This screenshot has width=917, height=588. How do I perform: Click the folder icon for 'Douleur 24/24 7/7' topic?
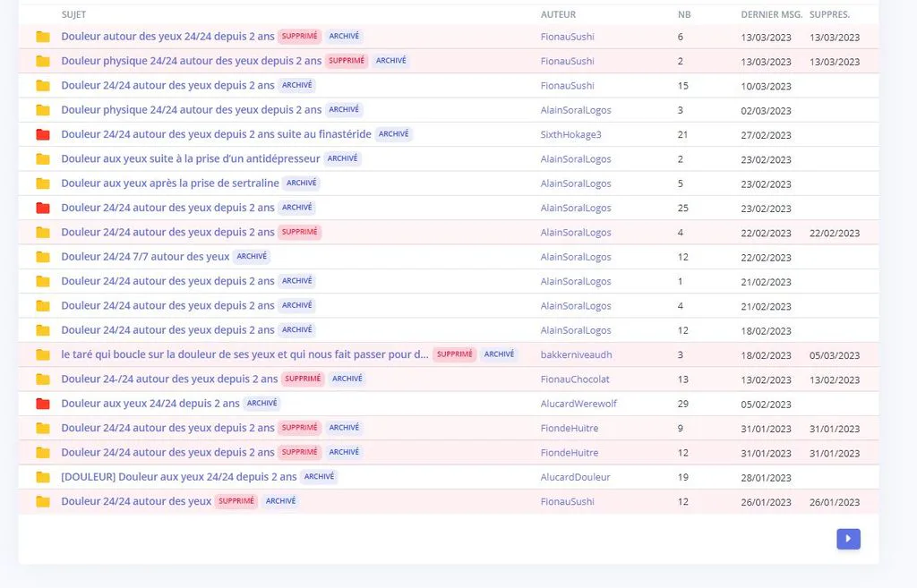point(43,257)
